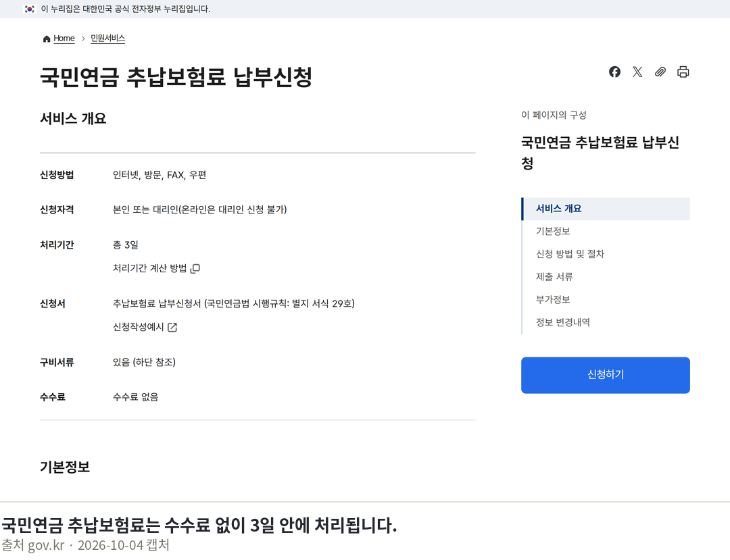Click the Home house icon in breadcrumb
The height and width of the screenshot is (560, 730).
point(47,39)
